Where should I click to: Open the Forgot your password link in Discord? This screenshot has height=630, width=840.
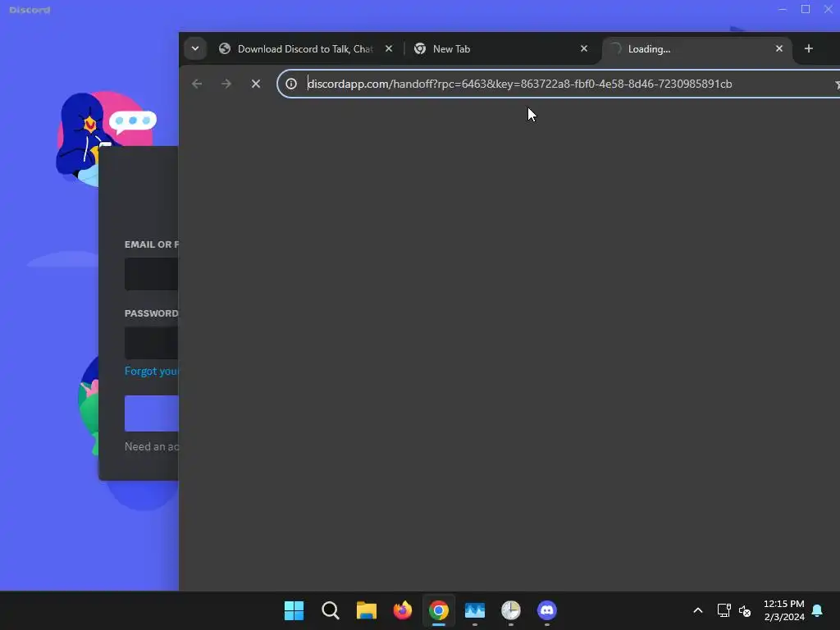(151, 371)
